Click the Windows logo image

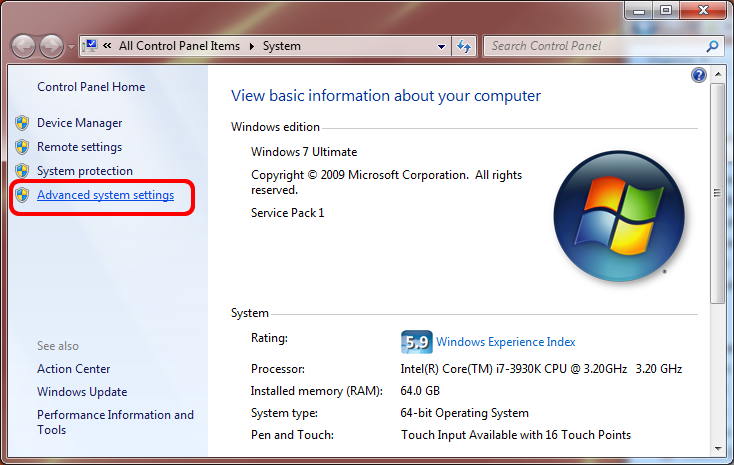pyautogui.click(x=619, y=216)
